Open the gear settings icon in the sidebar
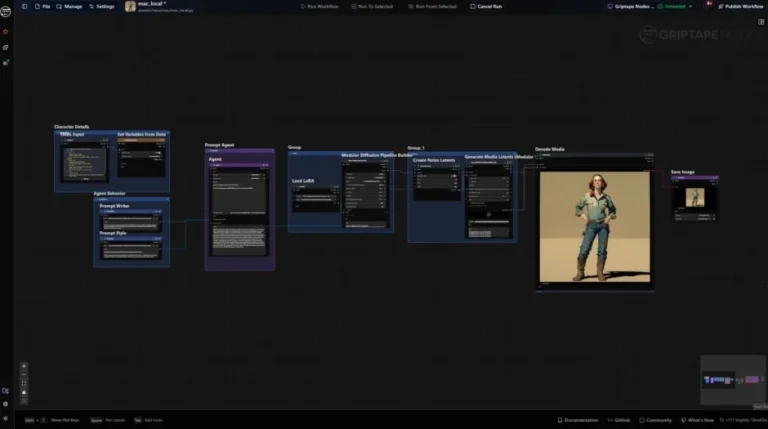This screenshot has width=768, height=429. point(6,404)
